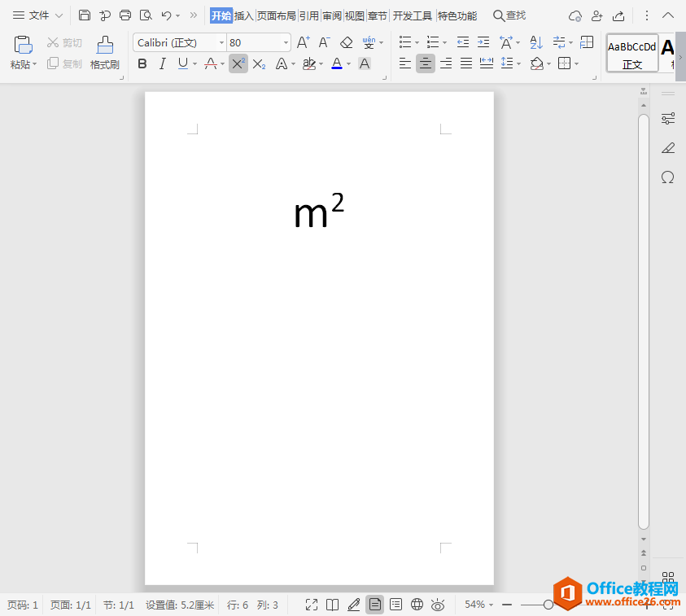Click the Center alignment icon
The height and width of the screenshot is (616, 686).
pyautogui.click(x=426, y=63)
